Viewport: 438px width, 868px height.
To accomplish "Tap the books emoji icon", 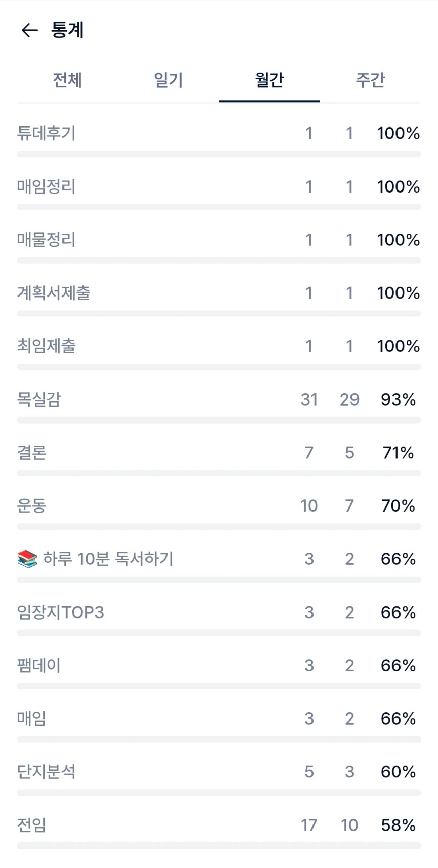I will click(x=27, y=559).
